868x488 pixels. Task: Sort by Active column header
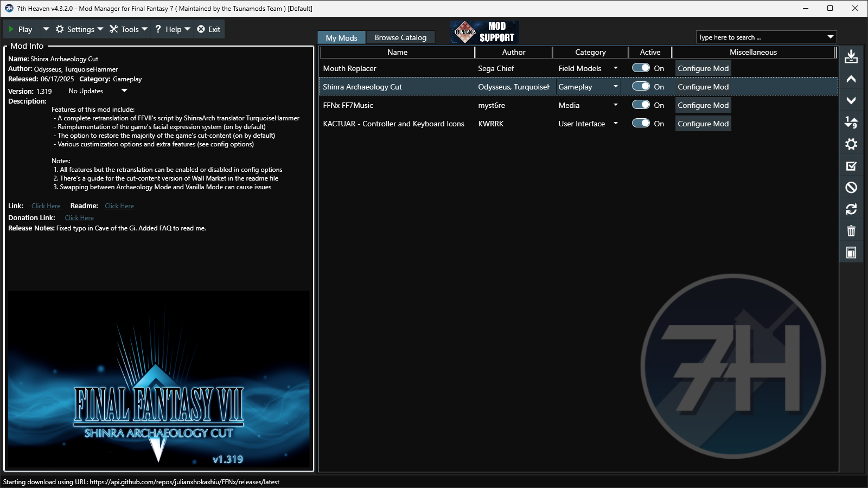point(650,52)
